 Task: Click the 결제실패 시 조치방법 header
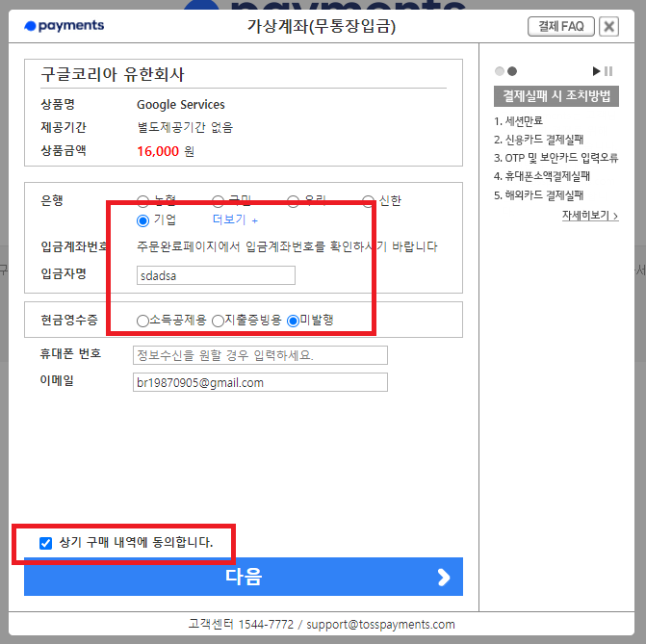pyautogui.click(x=556, y=96)
